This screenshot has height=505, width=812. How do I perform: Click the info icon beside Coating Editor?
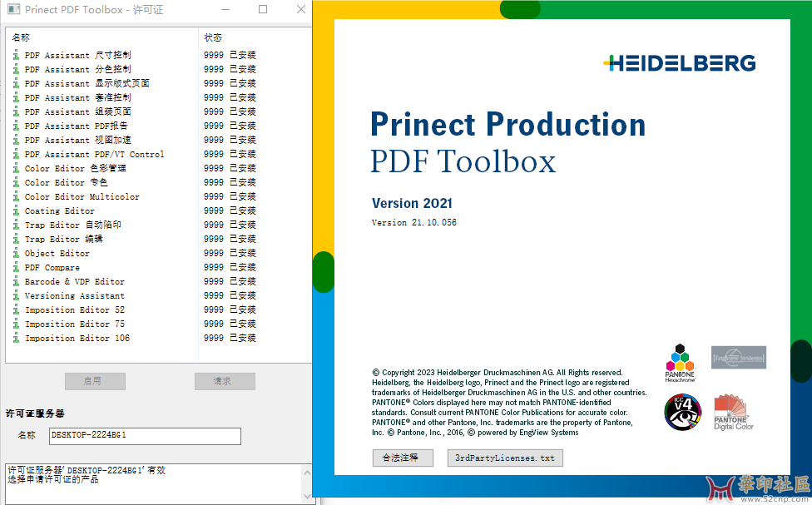click(16, 210)
